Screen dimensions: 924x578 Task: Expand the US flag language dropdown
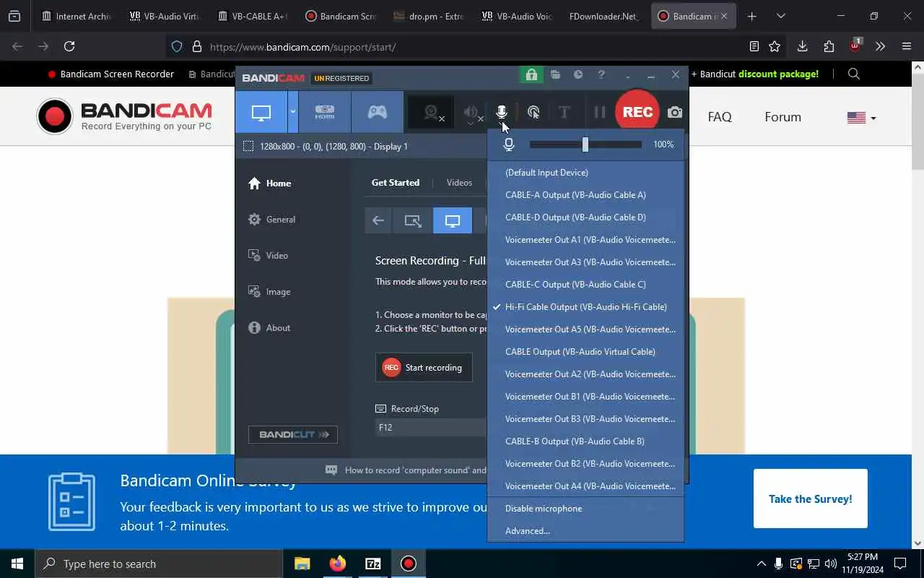(x=862, y=118)
